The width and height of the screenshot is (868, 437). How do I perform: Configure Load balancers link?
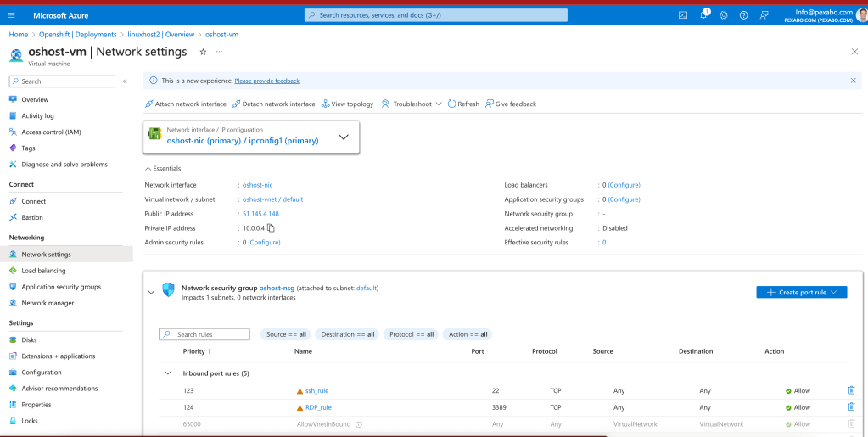point(624,185)
